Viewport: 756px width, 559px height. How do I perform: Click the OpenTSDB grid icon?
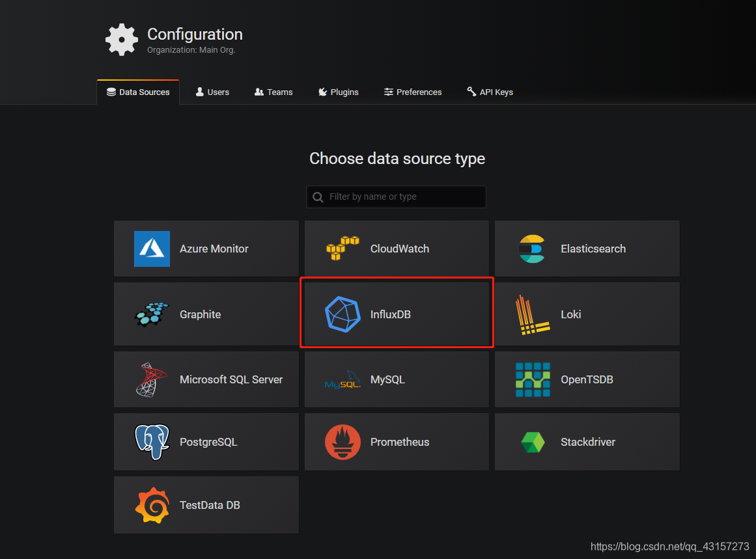(533, 380)
